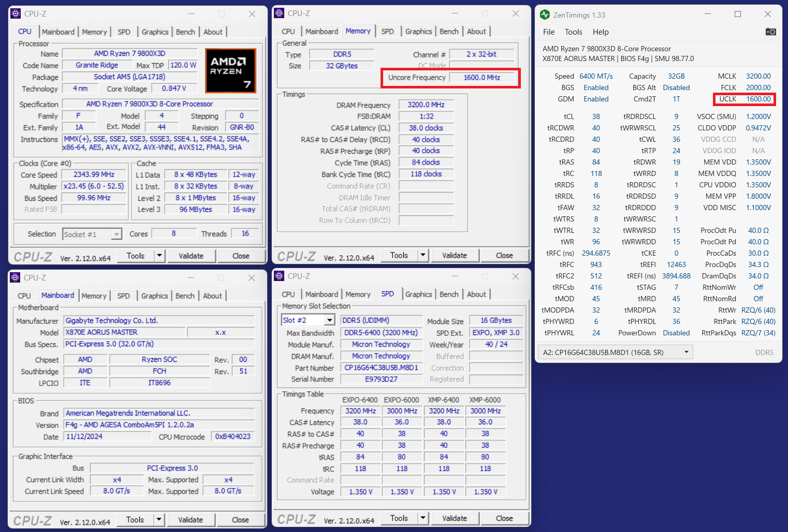
Task: Click the mainboard Model field X870E AORUS MASTER
Action: (123, 332)
